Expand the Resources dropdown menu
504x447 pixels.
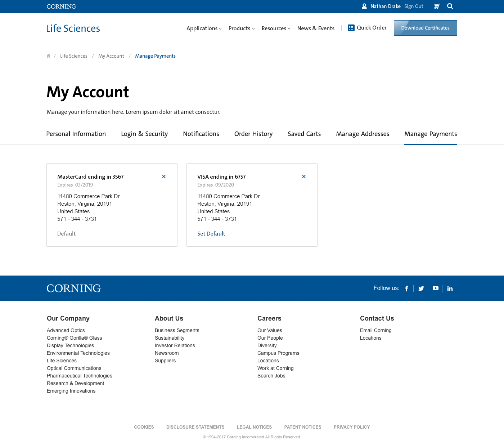276,28
